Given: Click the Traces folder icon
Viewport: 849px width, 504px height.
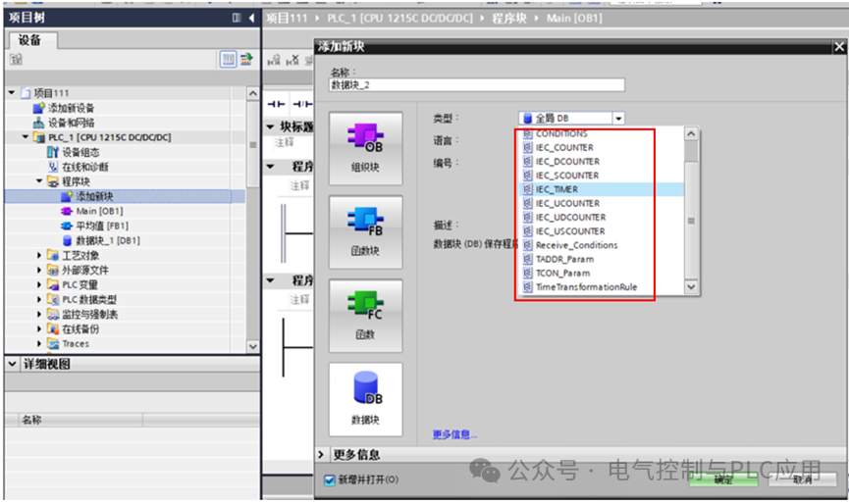Looking at the screenshot, I should [x=53, y=344].
